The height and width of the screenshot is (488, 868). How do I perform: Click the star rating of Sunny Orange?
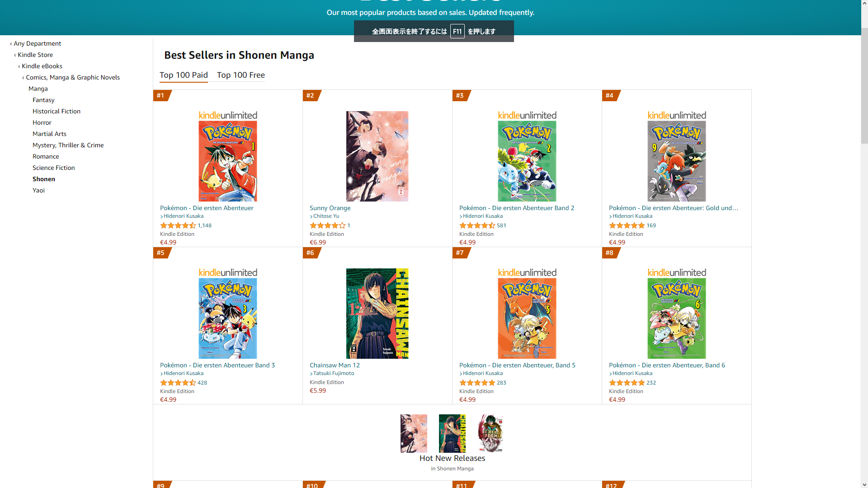coord(327,225)
